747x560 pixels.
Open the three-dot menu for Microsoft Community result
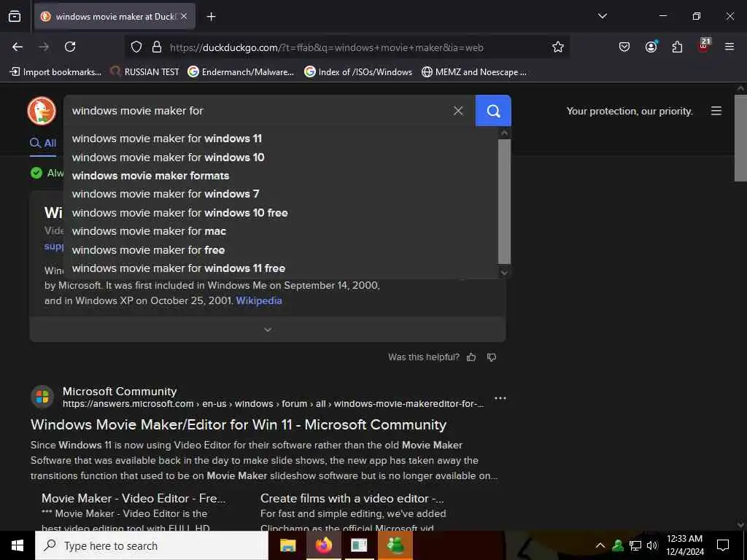[x=500, y=398]
